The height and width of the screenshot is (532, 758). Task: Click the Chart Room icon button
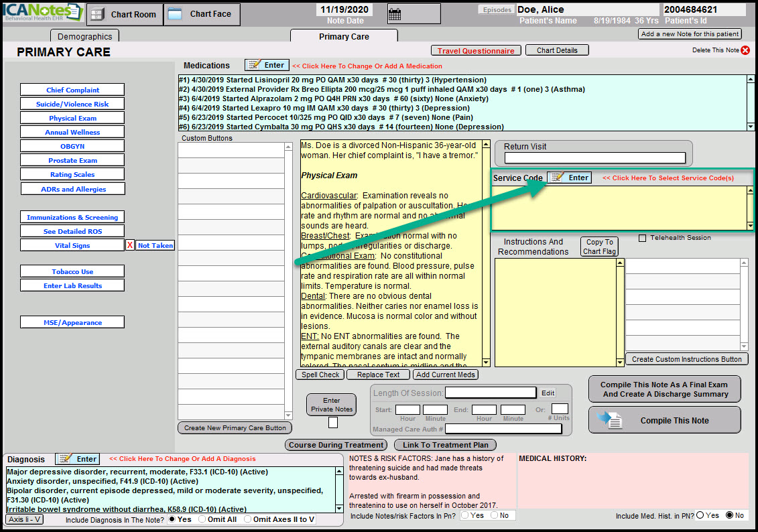pyautogui.click(x=125, y=14)
